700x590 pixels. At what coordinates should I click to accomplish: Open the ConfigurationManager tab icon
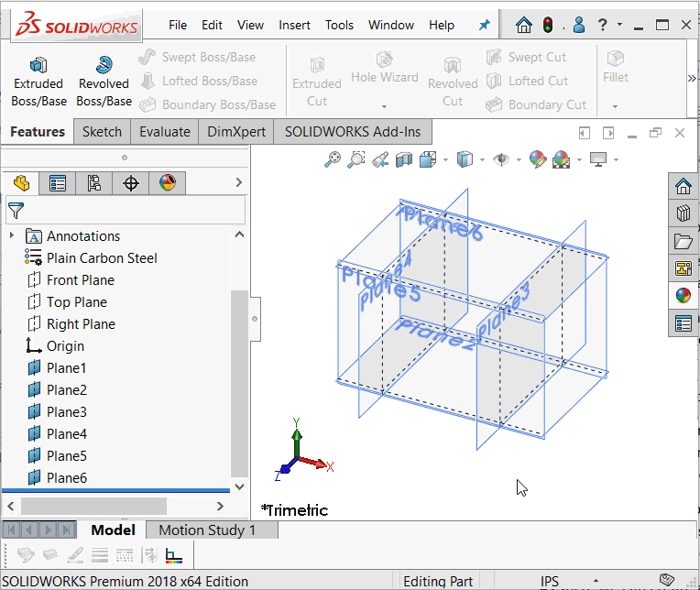pos(94,183)
